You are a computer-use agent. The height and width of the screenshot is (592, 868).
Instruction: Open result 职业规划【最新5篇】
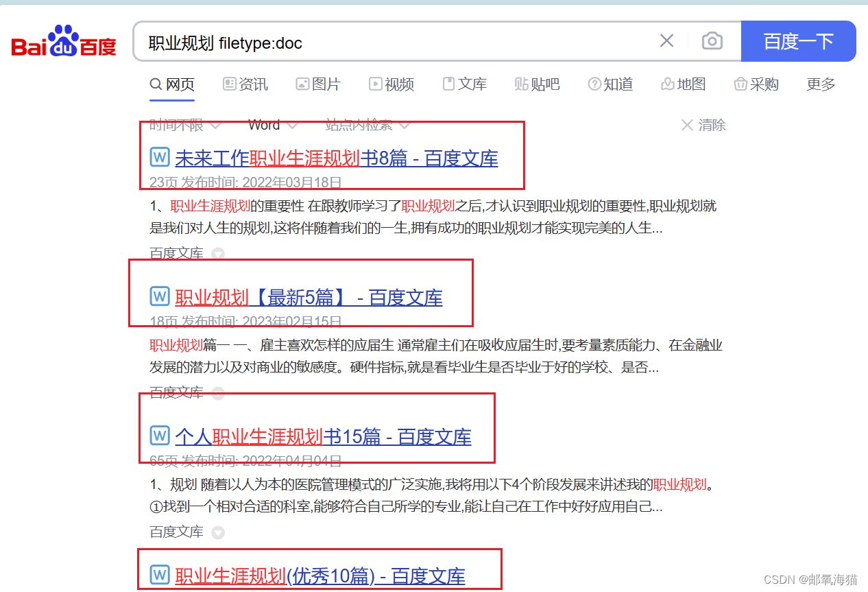click(309, 297)
